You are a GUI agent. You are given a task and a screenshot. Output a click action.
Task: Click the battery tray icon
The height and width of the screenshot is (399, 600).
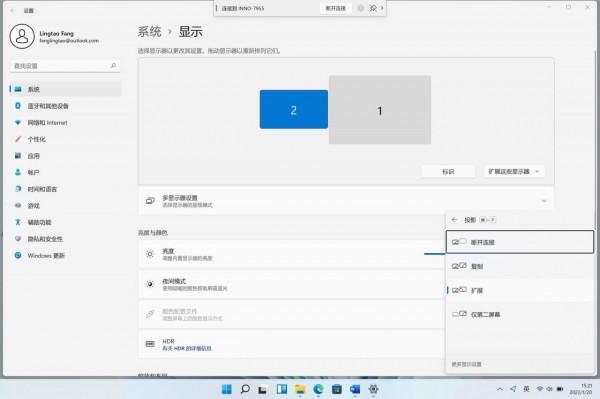click(x=560, y=389)
